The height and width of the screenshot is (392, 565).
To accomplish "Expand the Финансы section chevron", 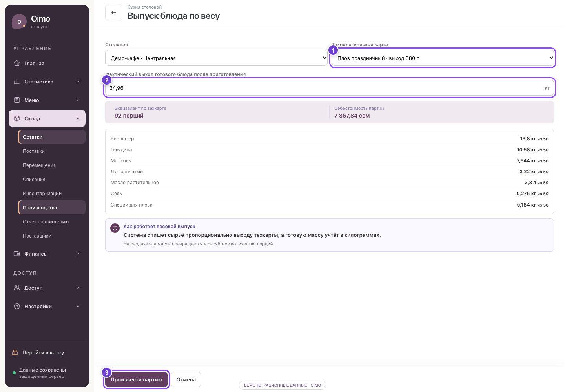I will click(78, 254).
